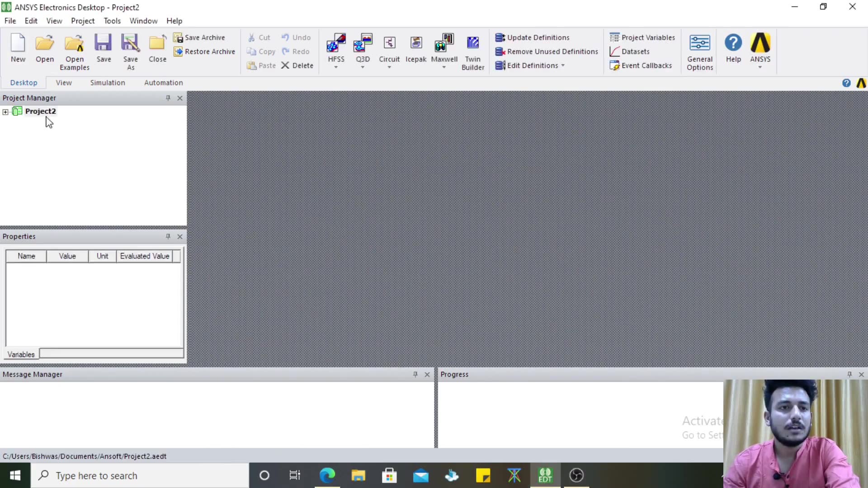Open Twin Builder
The width and height of the screenshot is (868, 488).
point(473,44)
